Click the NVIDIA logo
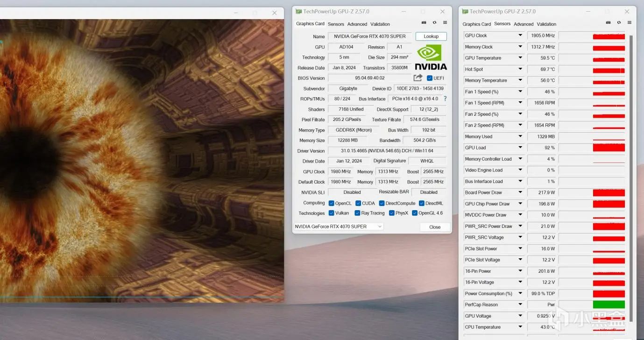The image size is (644, 340). (x=431, y=57)
